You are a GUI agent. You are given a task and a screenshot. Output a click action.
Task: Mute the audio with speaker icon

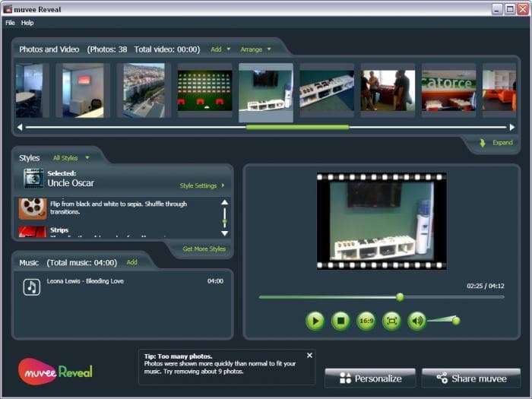click(x=416, y=321)
